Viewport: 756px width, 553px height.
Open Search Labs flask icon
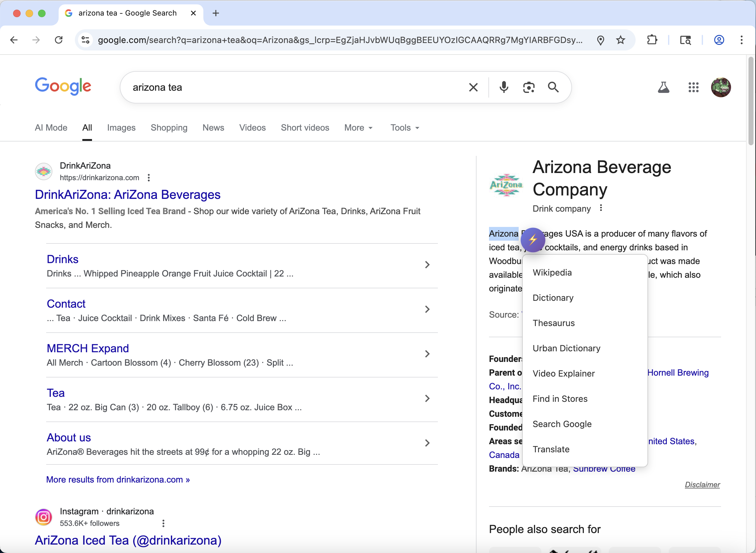[663, 87]
